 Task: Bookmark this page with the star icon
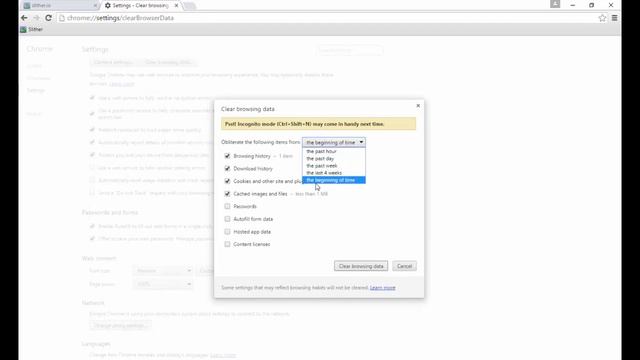pyautogui.click(x=602, y=18)
